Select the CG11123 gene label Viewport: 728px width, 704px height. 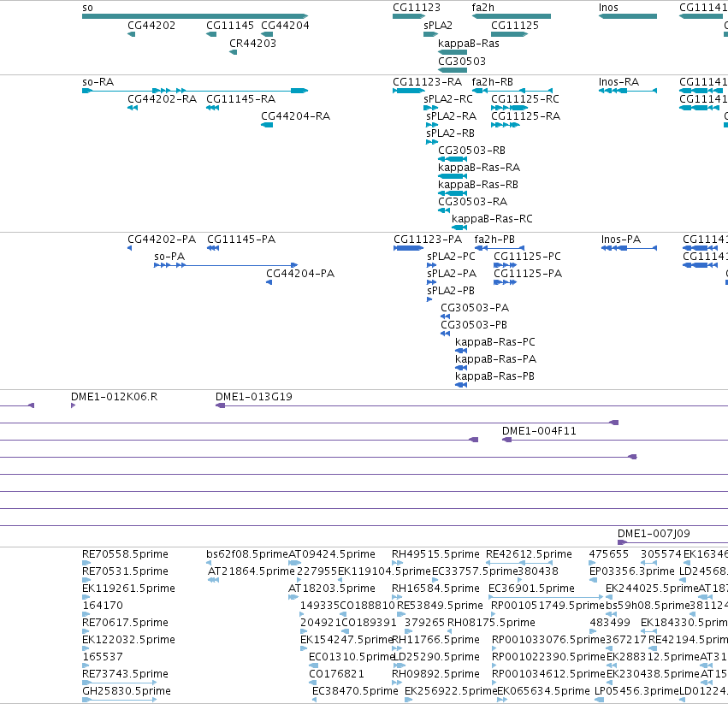click(x=417, y=8)
